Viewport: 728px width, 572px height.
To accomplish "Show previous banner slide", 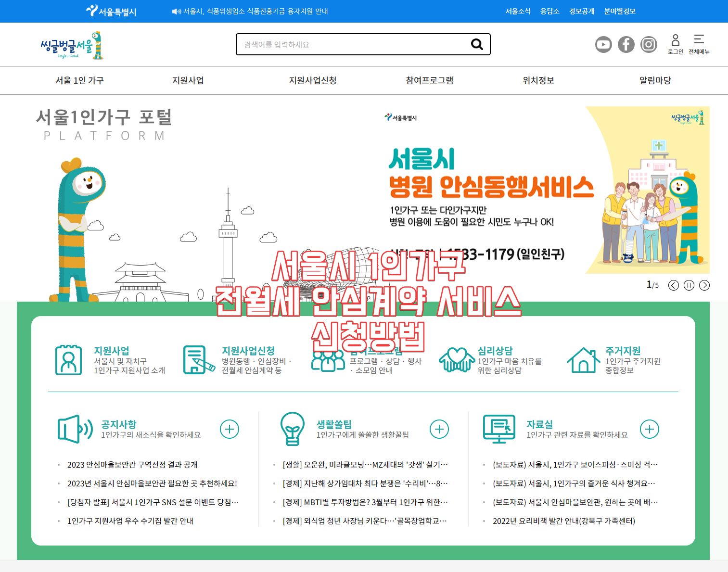I will 674,285.
